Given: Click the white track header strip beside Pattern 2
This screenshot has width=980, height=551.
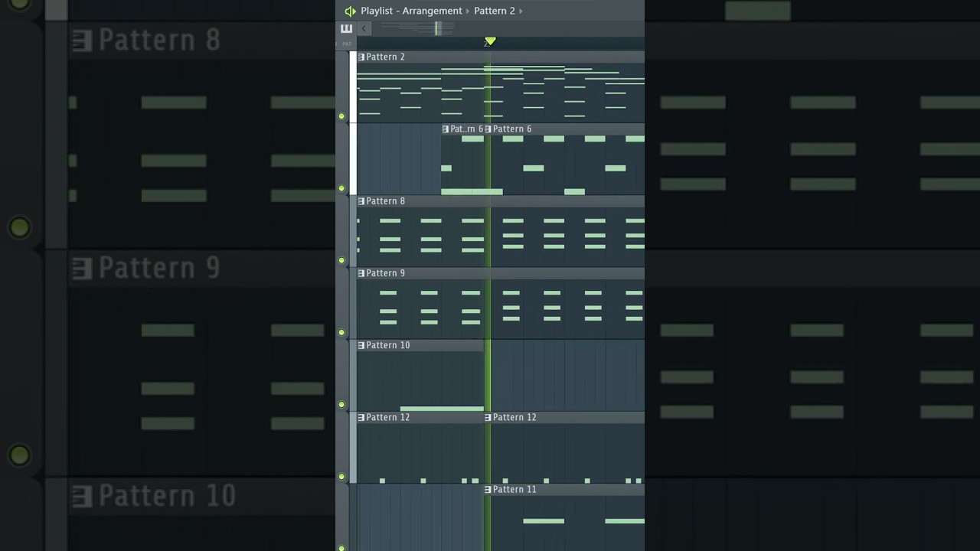Looking at the screenshot, I should click(353, 87).
